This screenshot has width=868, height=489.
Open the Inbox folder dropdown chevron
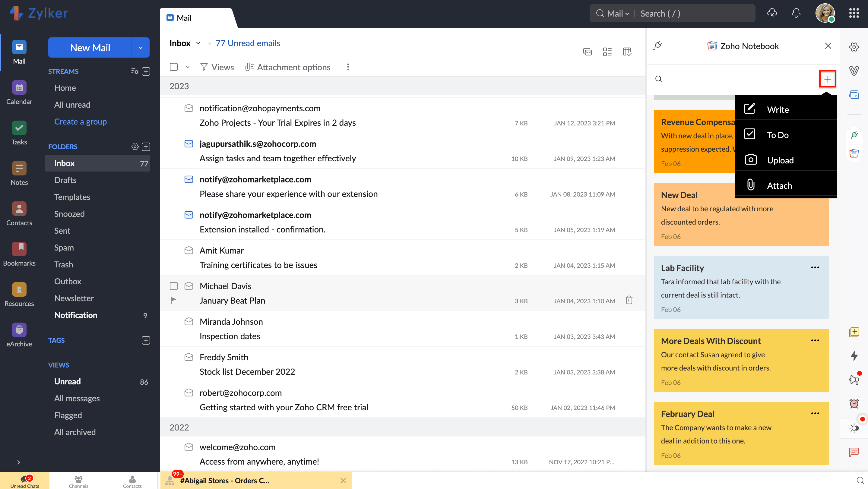[x=198, y=43]
